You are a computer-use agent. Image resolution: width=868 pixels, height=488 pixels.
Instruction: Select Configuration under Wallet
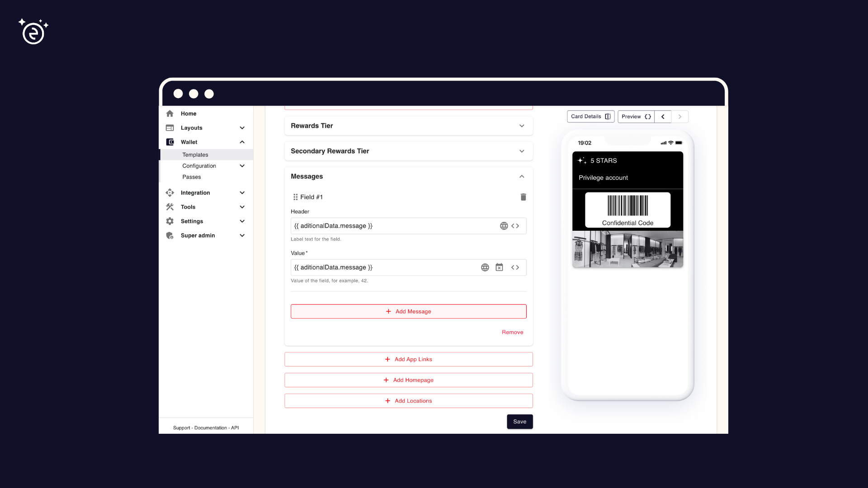(199, 166)
